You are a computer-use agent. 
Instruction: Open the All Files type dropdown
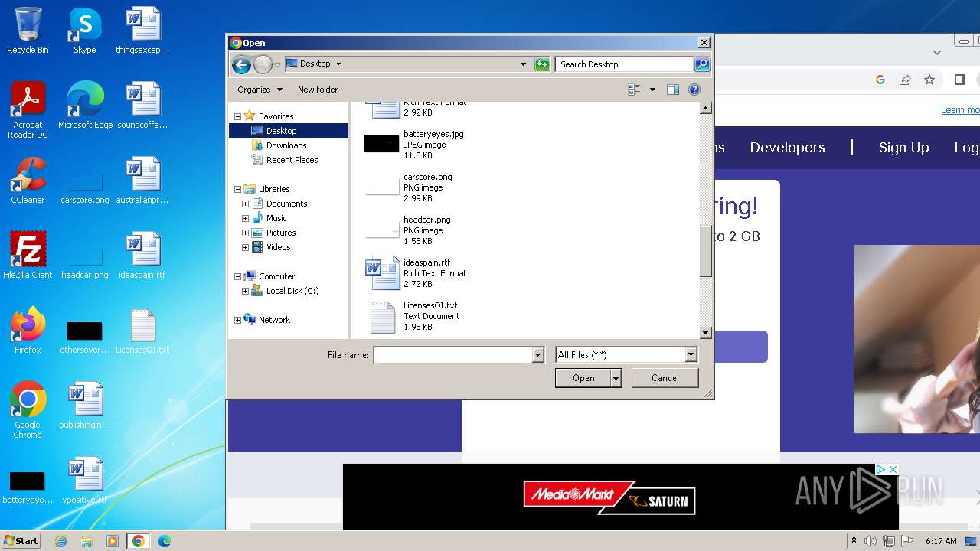tap(691, 355)
